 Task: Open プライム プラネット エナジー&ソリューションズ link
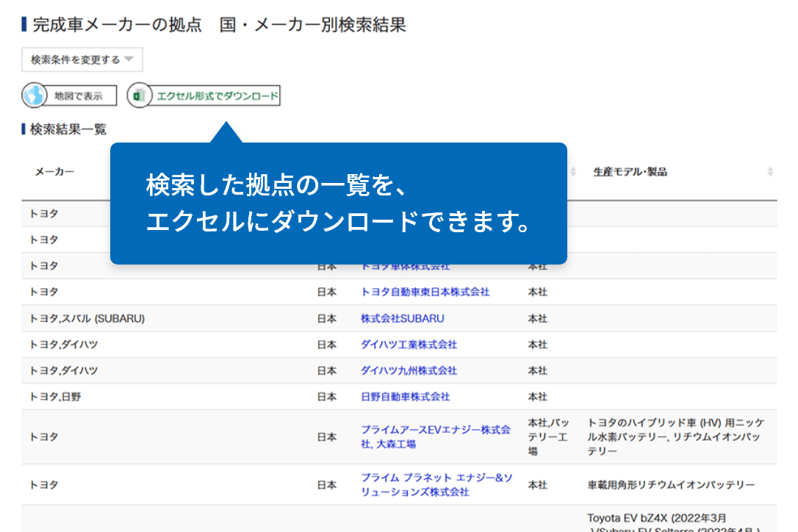436,485
